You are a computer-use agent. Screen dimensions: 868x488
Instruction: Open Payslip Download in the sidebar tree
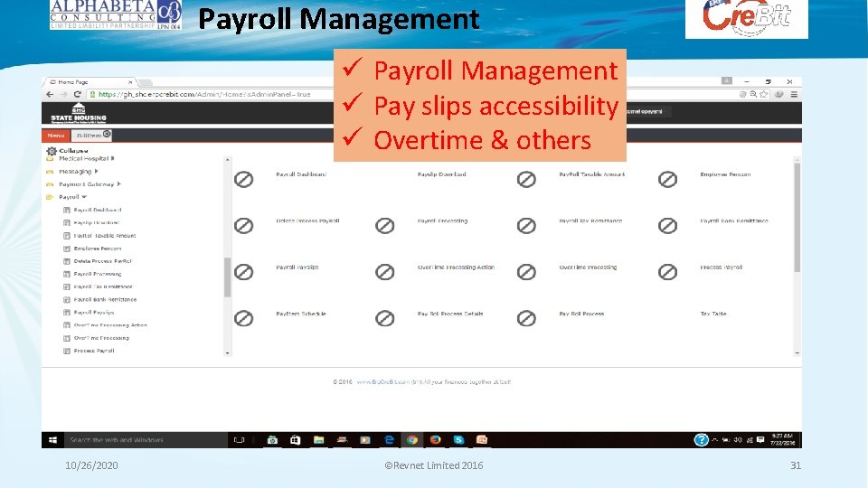pos(97,223)
